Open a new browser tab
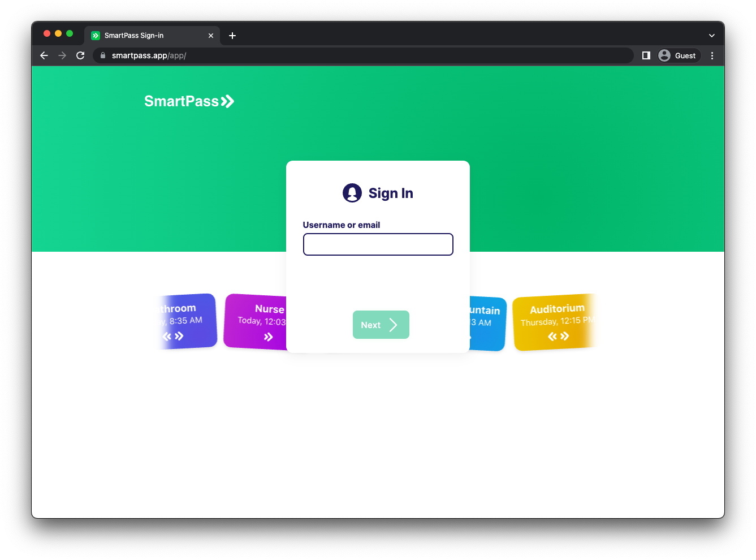 (232, 36)
